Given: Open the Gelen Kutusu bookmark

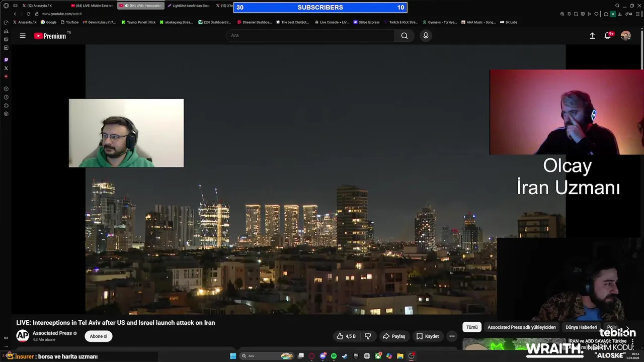Looking at the screenshot, I should [x=99, y=22].
